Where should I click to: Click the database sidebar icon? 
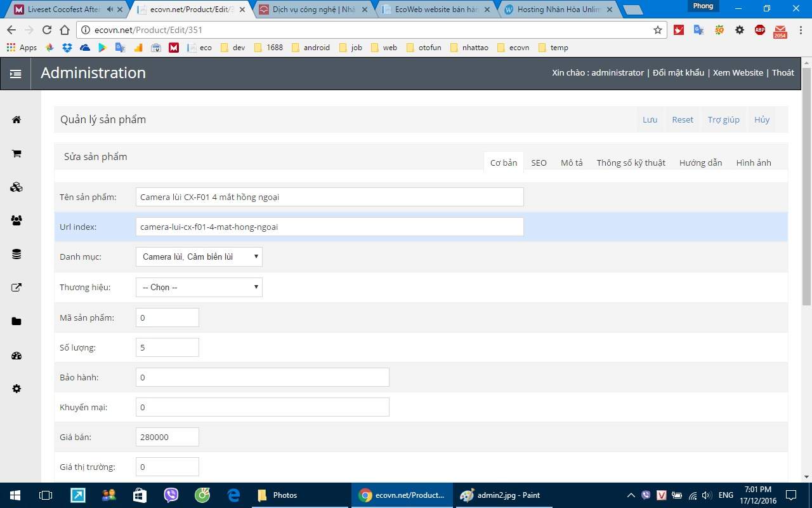[x=16, y=254]
